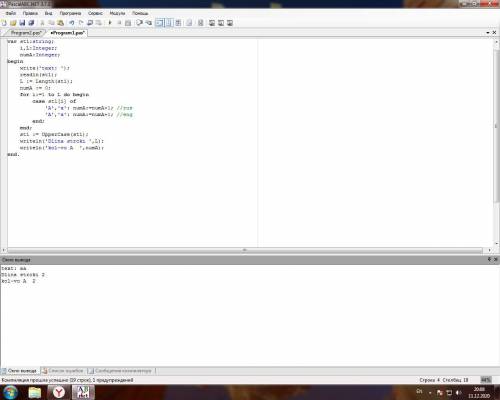Click the Open file folder icon
The height and width of the screenshot is (400, 500).
(x=13, y=23)
